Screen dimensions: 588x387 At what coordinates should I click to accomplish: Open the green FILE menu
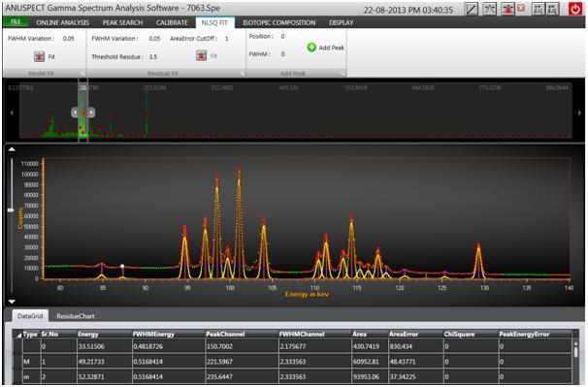tap(16, 21)
